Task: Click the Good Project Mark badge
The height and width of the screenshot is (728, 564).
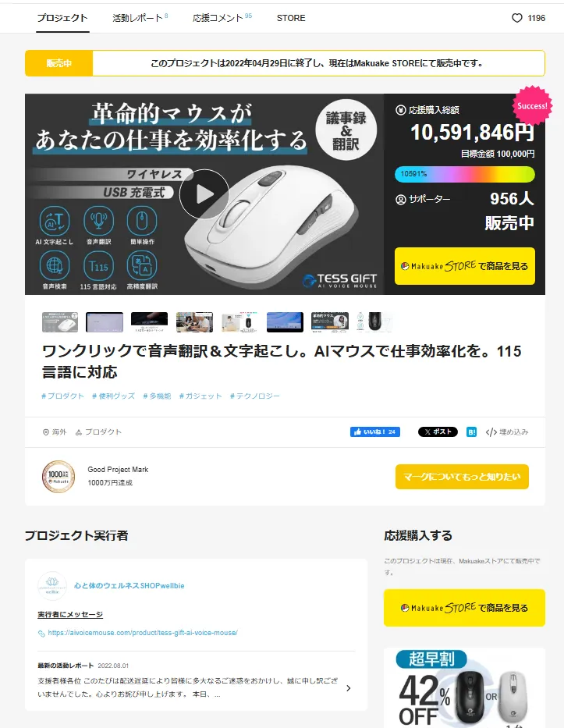Action: tap(59, 476)
